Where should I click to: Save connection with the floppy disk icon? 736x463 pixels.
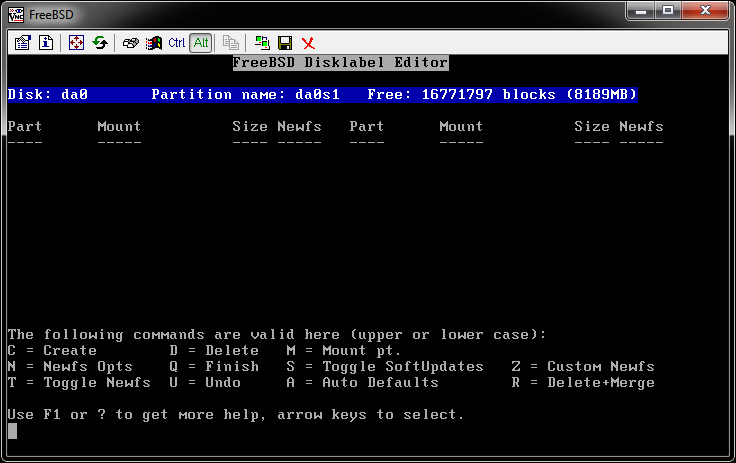285,43
